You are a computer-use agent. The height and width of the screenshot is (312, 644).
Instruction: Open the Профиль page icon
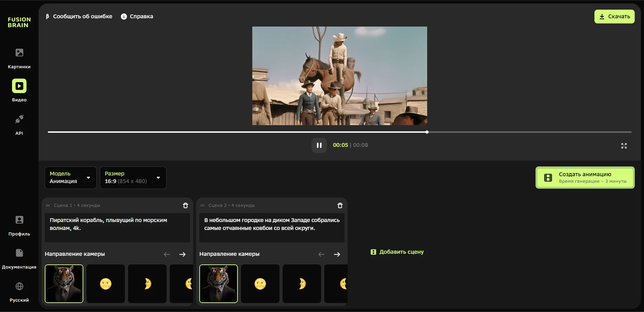coord(19,220)
